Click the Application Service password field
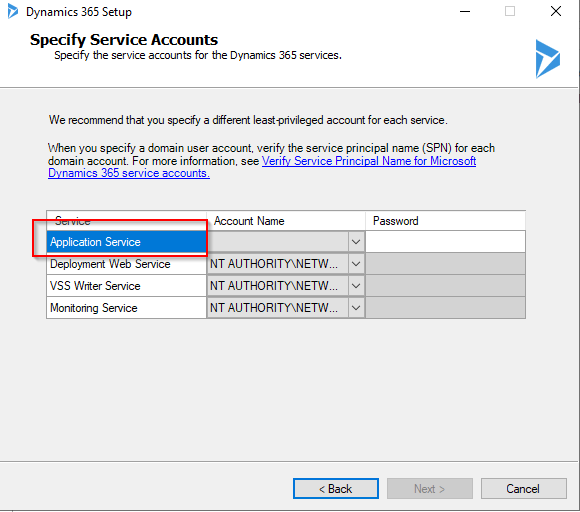 (445, 242)
